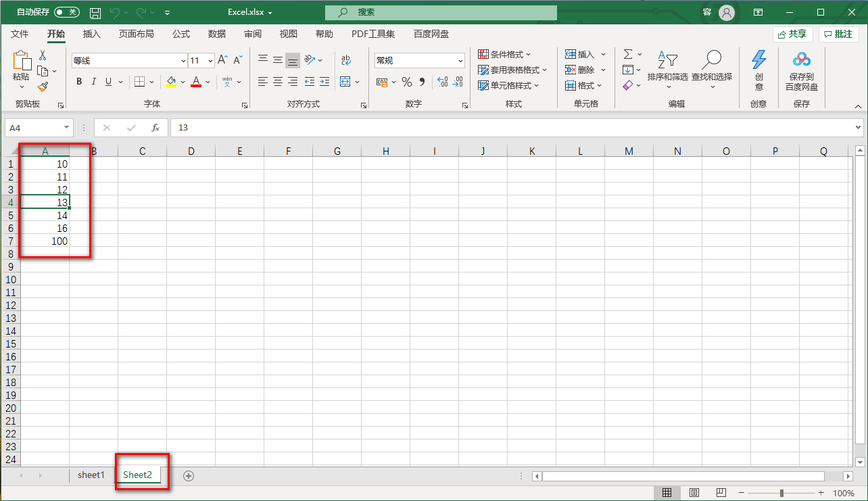Switch to the 数据 Data tab
868x501 pixels.
(217, 34)
